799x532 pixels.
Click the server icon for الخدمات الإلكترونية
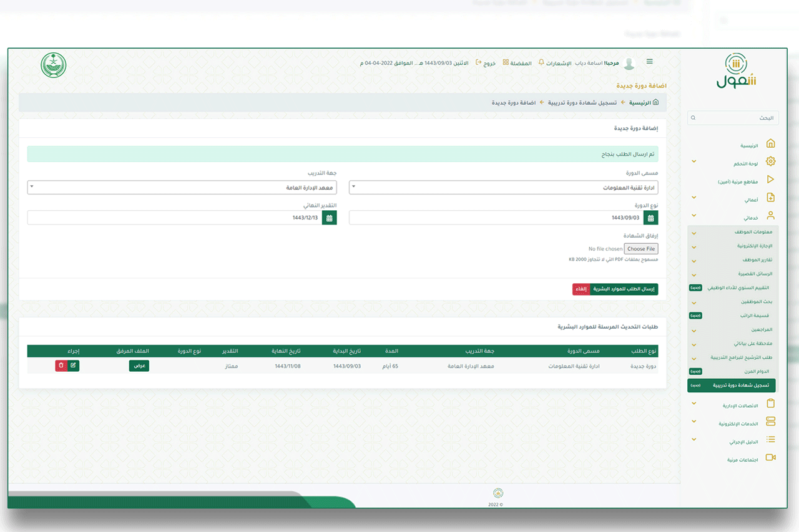(x=770, y=422)
